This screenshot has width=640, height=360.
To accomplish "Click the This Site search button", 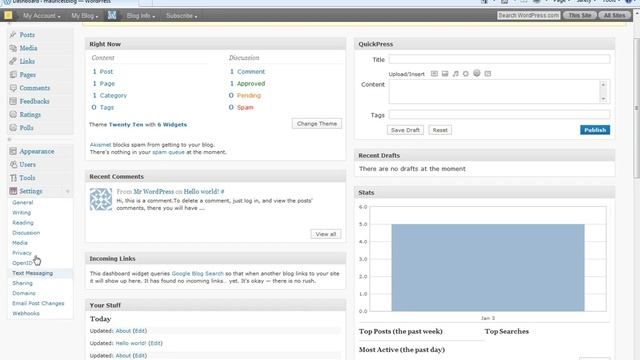I will click(x=580, y=16).
